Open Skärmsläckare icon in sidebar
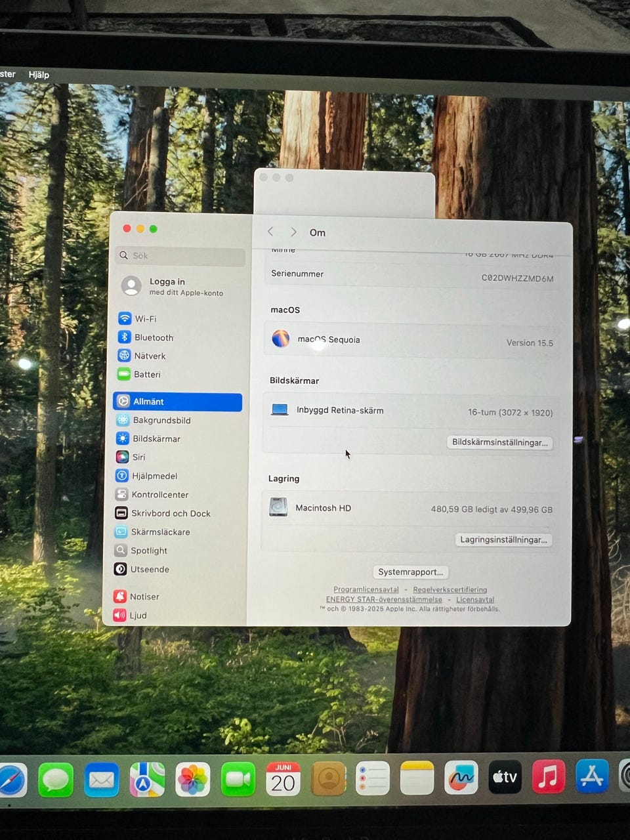 tap(121, 532)
